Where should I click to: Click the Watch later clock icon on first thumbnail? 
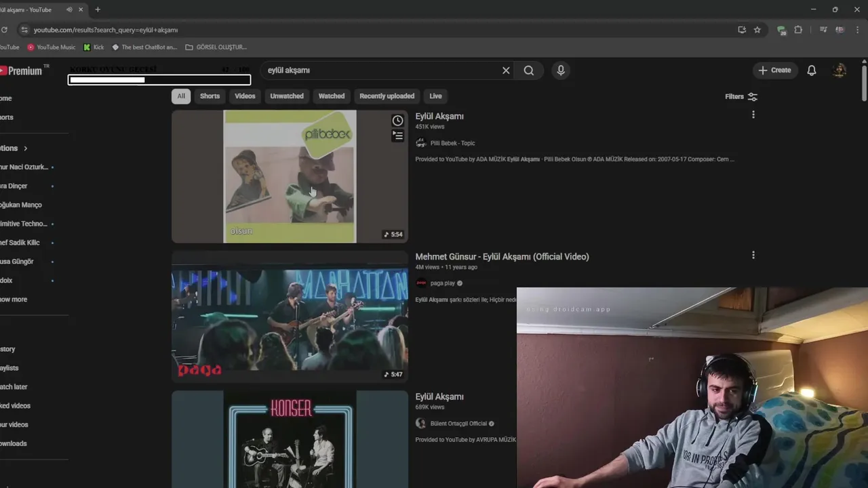tap(397, 121)
